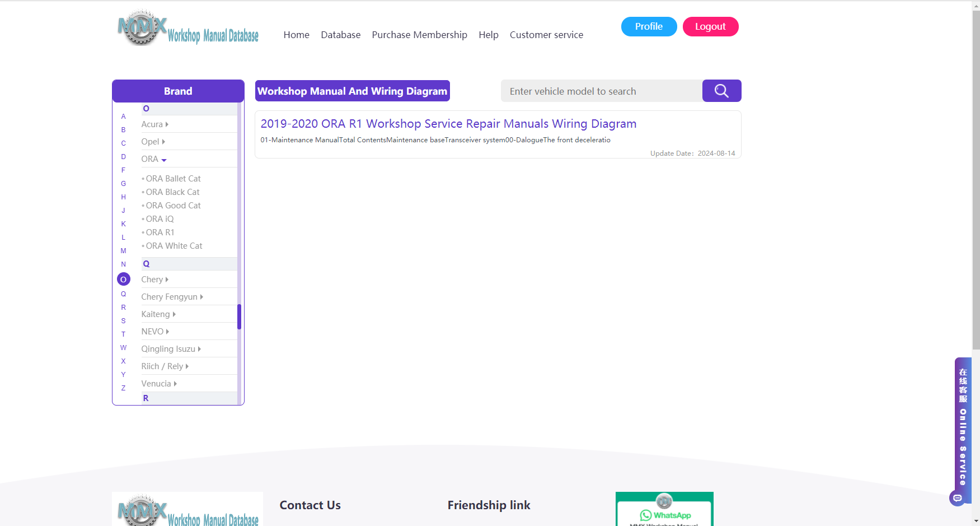Click the page vertical scrollbar
980x526 pixels.
[x=976, y=179]
